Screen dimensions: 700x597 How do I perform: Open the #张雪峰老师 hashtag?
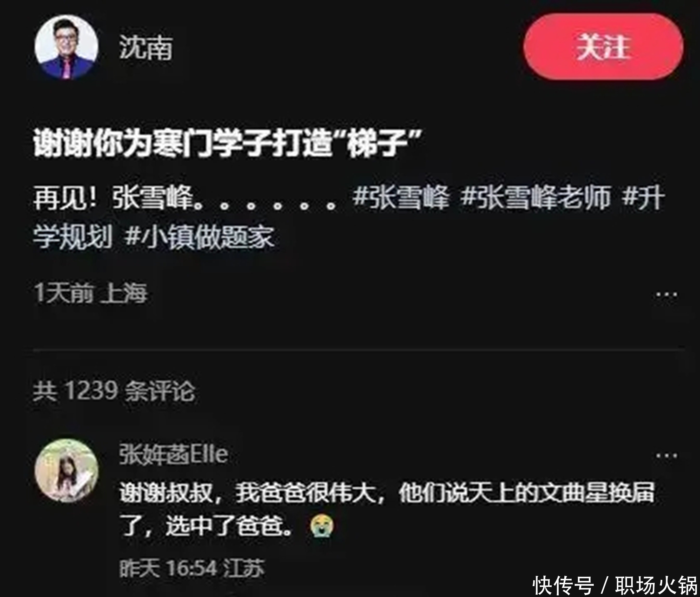pyautogui.click(x=536, y=197)
